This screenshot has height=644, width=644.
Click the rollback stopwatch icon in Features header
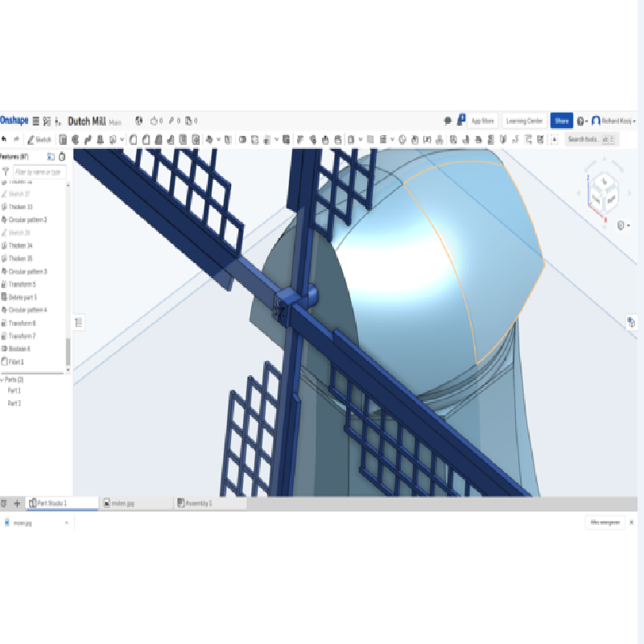[63, 156]
